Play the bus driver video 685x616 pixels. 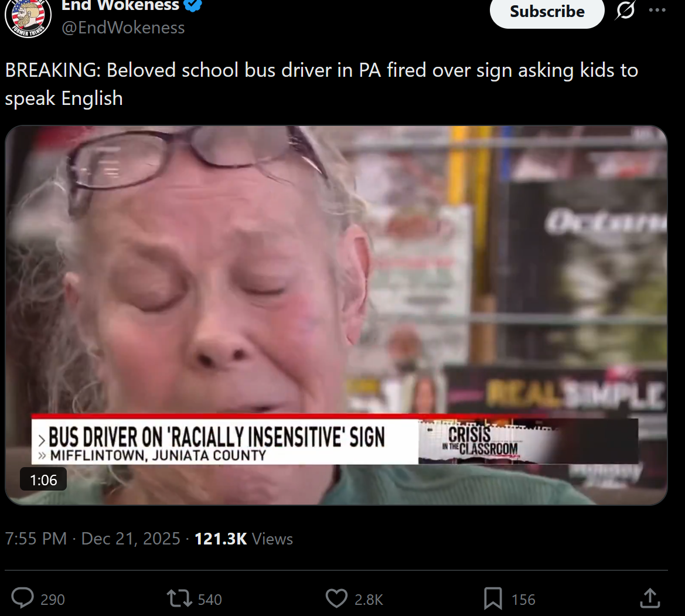pyautogui.click(x=336, y=315)
